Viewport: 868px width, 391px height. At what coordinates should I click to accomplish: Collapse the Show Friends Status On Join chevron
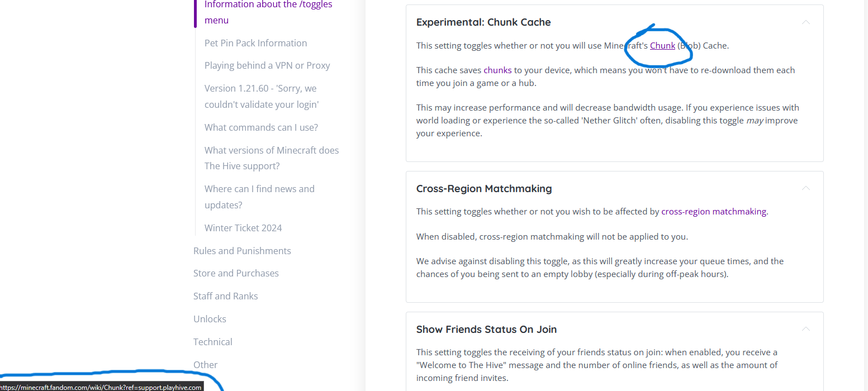[x=805, y=329]
